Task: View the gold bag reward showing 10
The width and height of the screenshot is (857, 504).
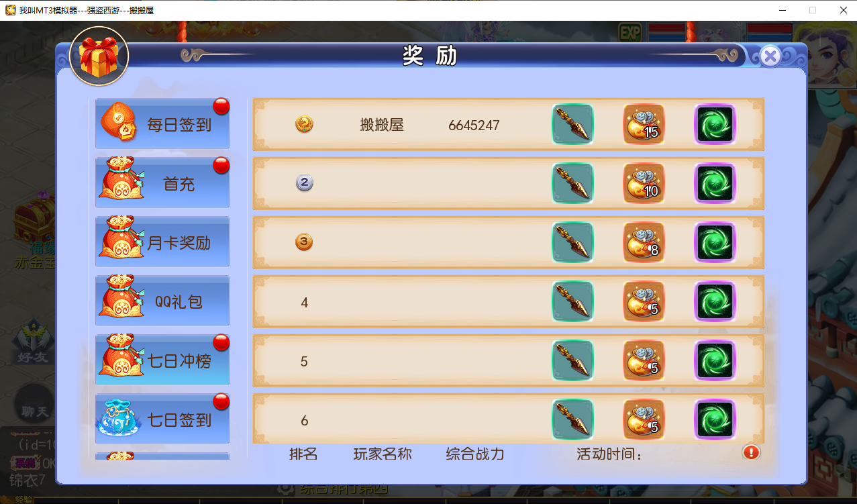Action: (644, 183)
